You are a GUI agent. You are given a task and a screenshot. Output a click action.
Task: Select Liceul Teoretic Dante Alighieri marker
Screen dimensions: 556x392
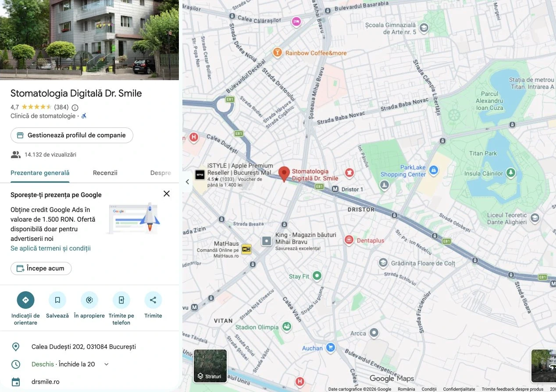(x=535, y=218)
